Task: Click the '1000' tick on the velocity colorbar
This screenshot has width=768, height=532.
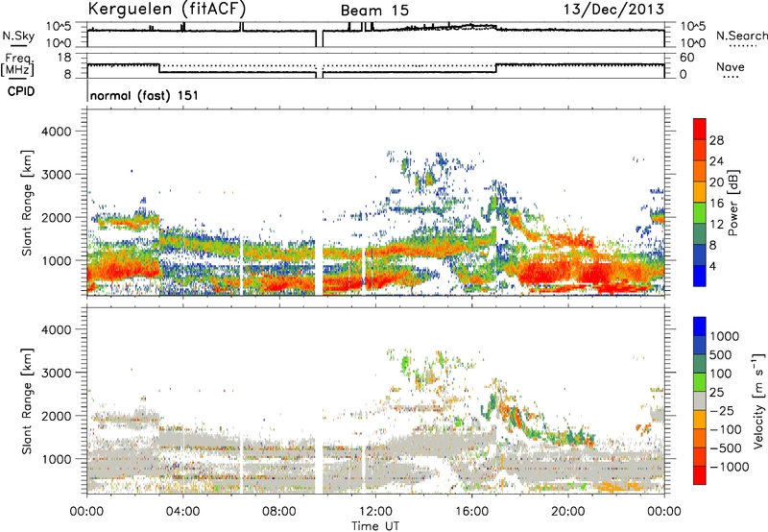Action: point(725,336)
